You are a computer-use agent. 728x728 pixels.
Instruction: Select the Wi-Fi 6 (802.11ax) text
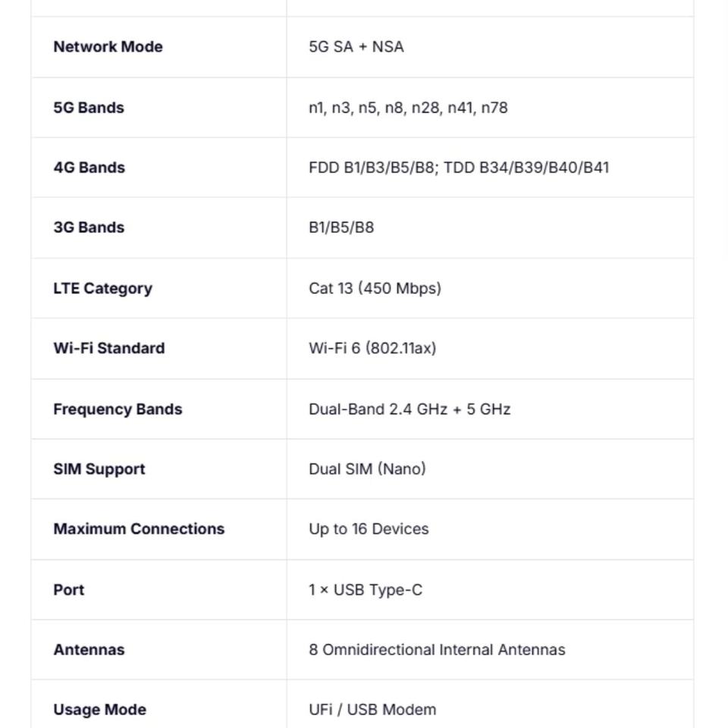(x=372, y=348)
